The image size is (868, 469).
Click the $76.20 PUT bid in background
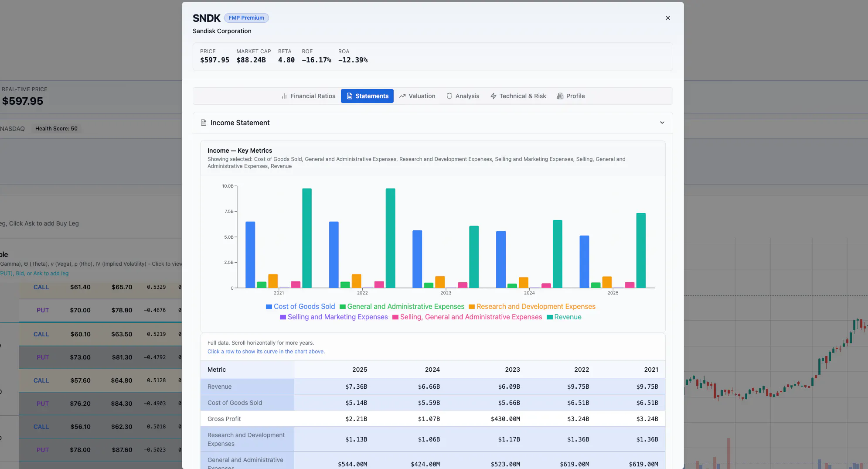[x=80, y=404]
